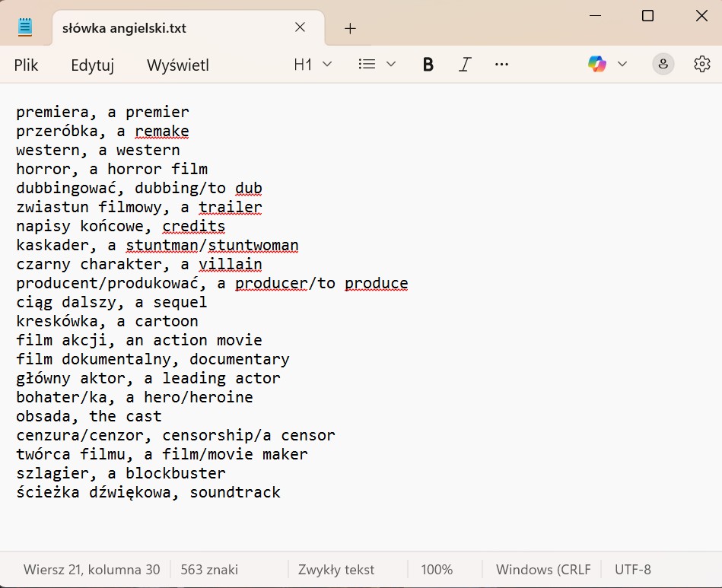This screenshot has width=722, height=588.
Task: Click the word soundtrack in the text
Action: coord(235,492)
